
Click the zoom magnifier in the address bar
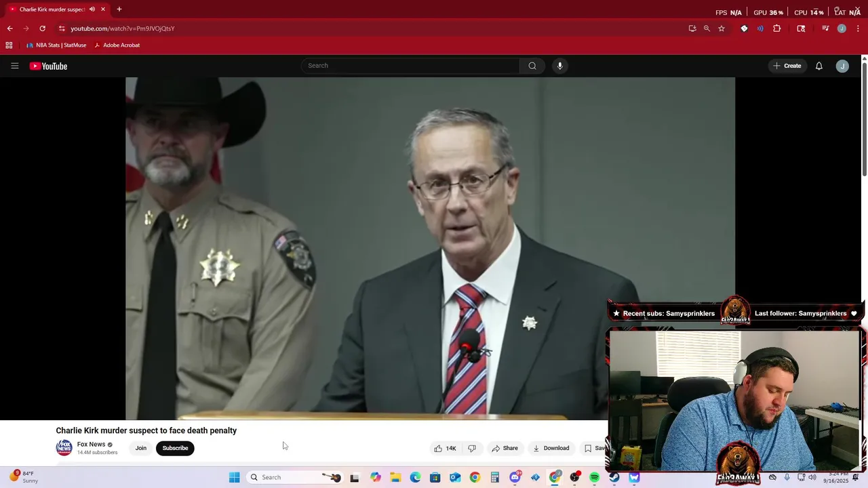pyautogui.click(x=707, y=28)
